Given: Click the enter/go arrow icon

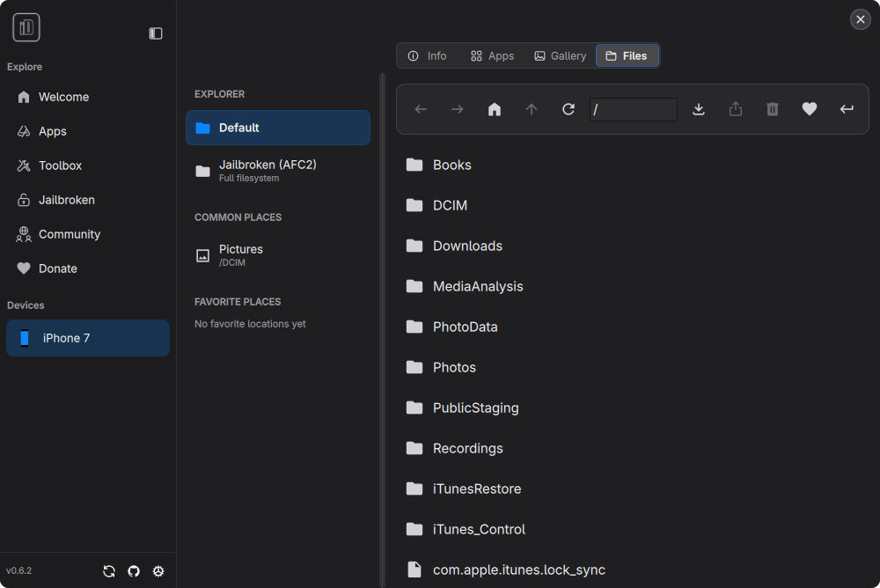Looking at the screenshot, I should coord(847,109).
